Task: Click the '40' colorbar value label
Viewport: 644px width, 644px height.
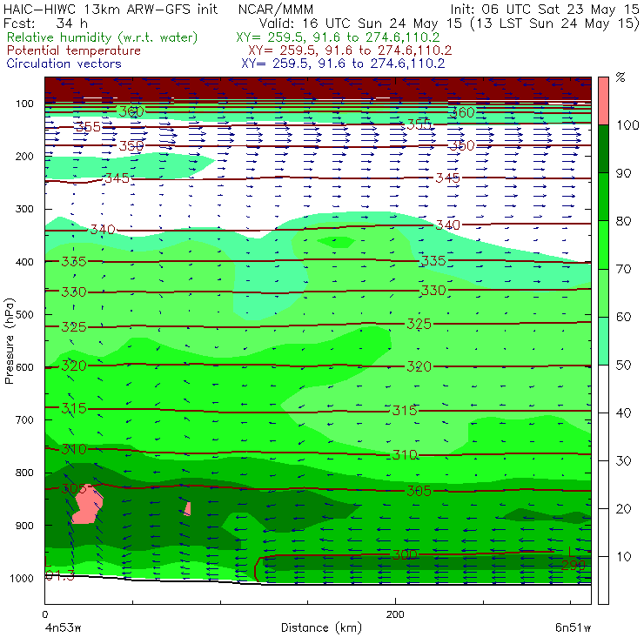Action: pos(624,413)
